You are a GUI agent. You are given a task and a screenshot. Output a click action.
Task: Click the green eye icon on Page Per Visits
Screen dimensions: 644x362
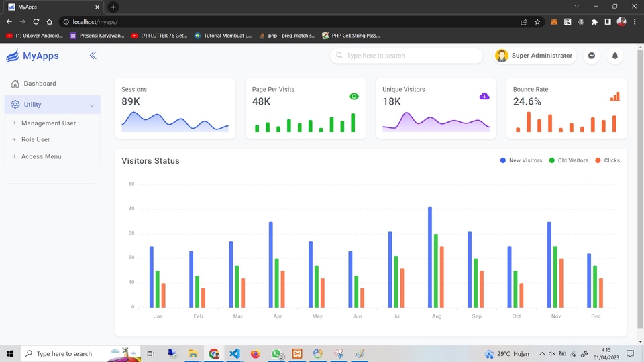(354, 97)
